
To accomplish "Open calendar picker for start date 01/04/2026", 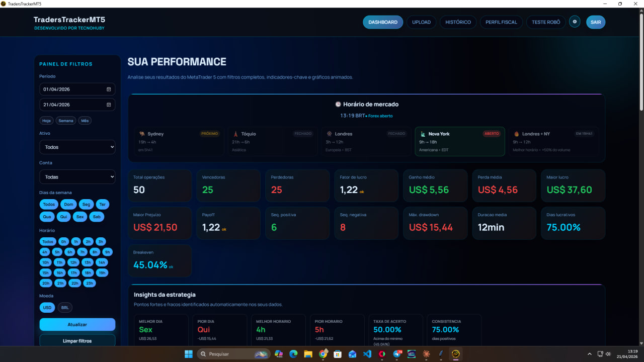I will coord(109,89).
